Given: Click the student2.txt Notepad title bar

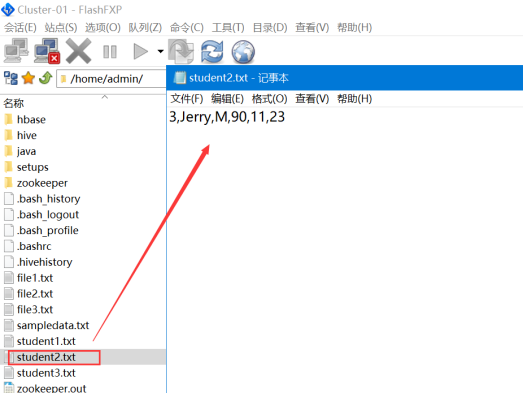Looking at the screenshot, I should click(345, 78).
